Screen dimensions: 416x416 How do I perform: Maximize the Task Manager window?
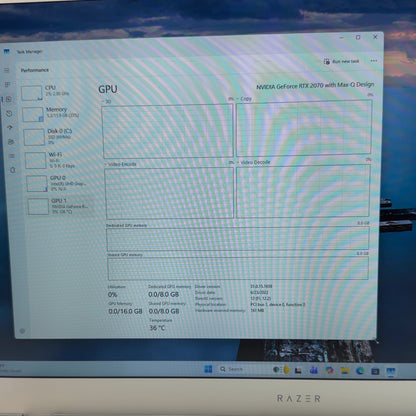(358, 38)
